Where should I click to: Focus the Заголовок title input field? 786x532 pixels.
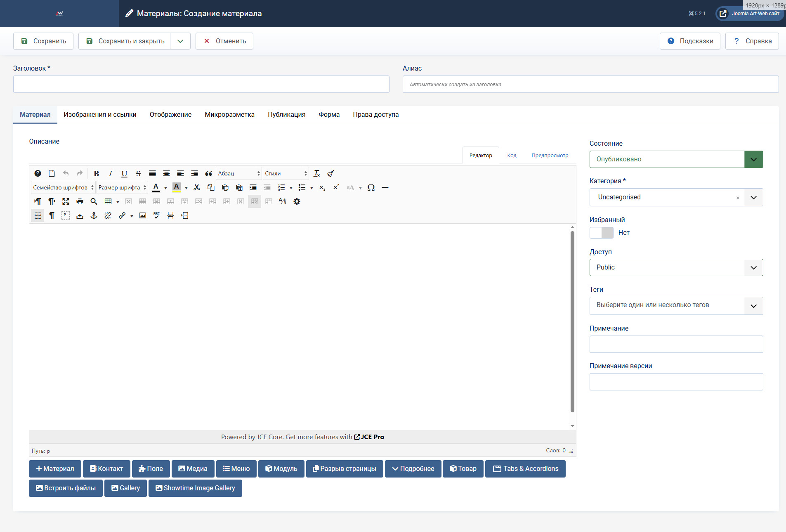(x=201, y=84)
